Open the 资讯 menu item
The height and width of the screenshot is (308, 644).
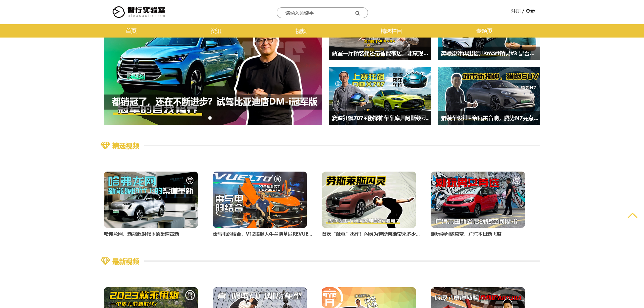tap(216, 30)
